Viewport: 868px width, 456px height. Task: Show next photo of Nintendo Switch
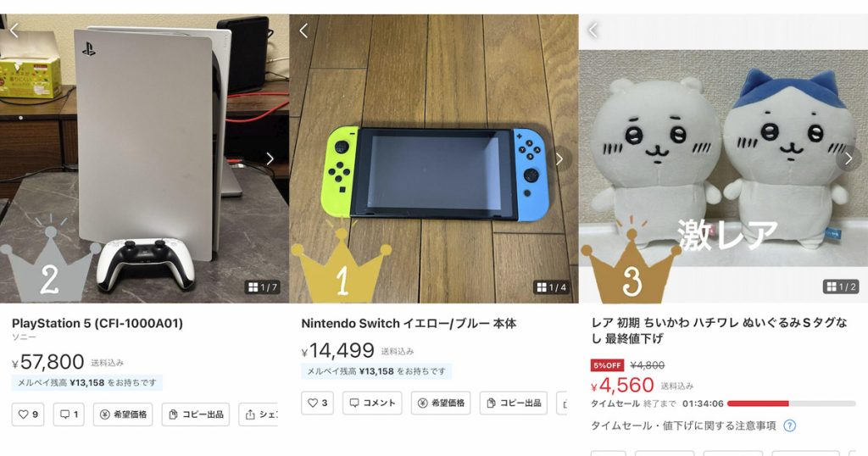coord(559,158)
